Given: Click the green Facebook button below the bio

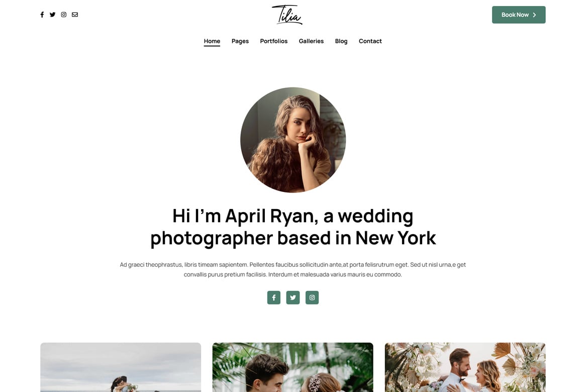Looking at the screenshot, I should coord(274,298).
